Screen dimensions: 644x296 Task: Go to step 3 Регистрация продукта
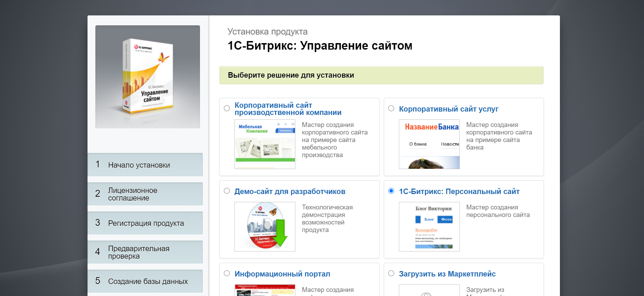coord(145,223)
